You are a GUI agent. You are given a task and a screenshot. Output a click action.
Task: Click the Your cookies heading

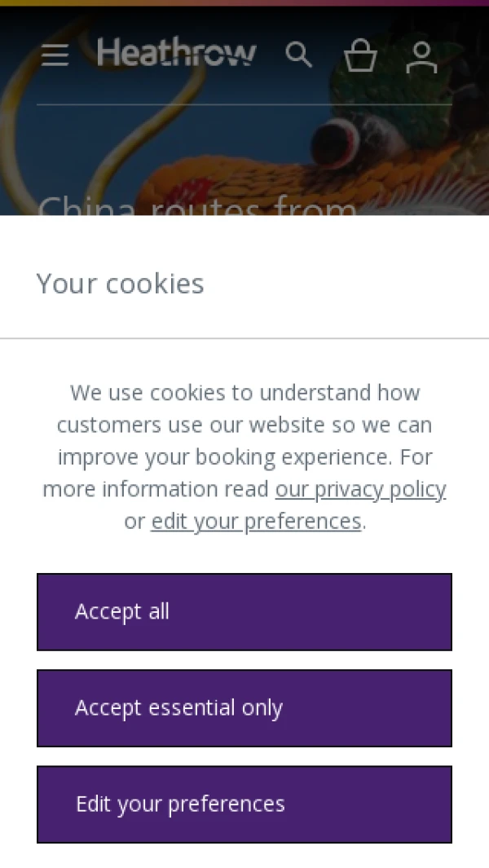point(121,284)
